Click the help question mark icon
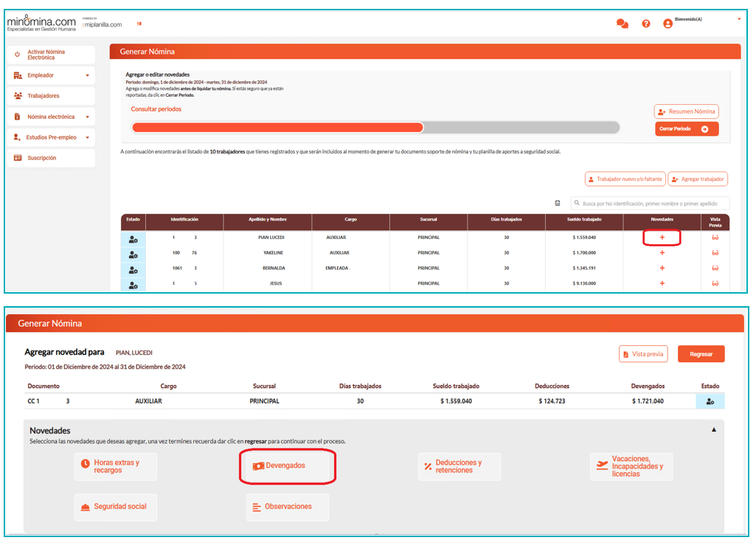This screenshot has height=543, width=756. (x=646, y=24)
